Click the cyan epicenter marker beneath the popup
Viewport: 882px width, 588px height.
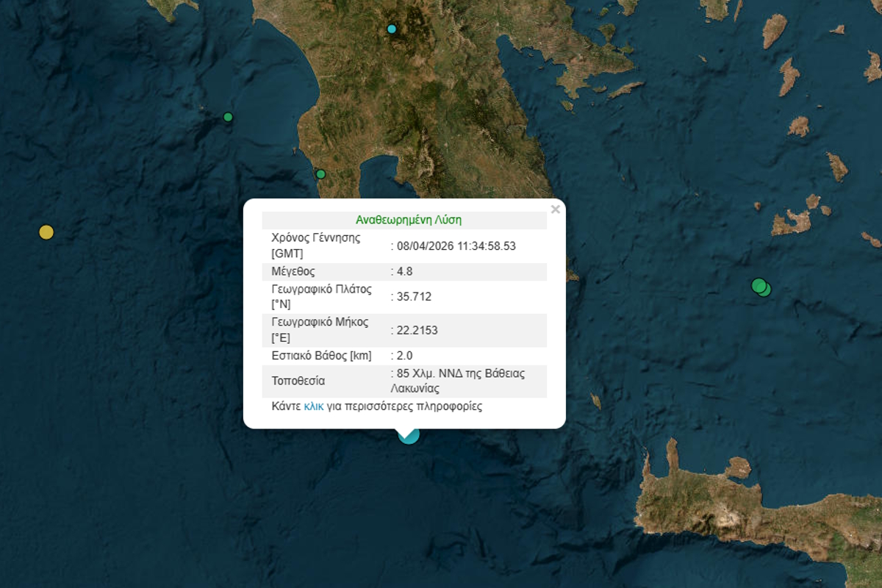[x=409, y=435]
